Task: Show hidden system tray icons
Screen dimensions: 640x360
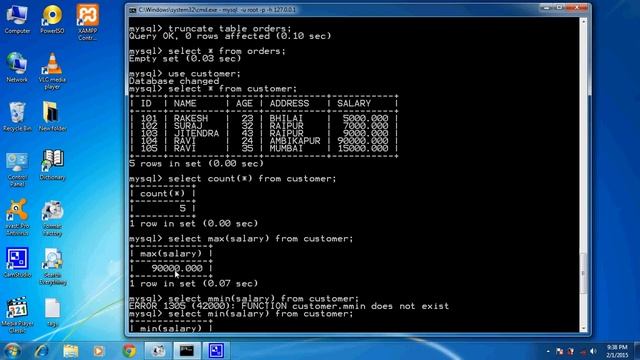Action: tap(548, 351)
